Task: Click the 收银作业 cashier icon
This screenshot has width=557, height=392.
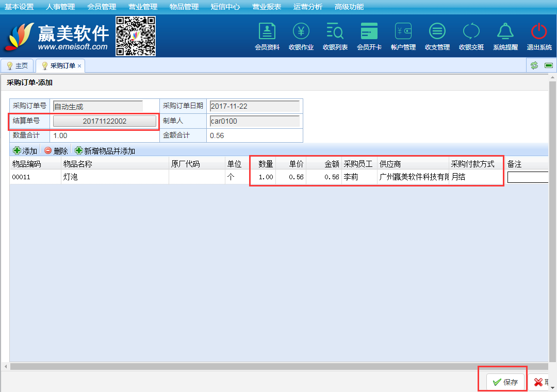Action: pos(301,32)
